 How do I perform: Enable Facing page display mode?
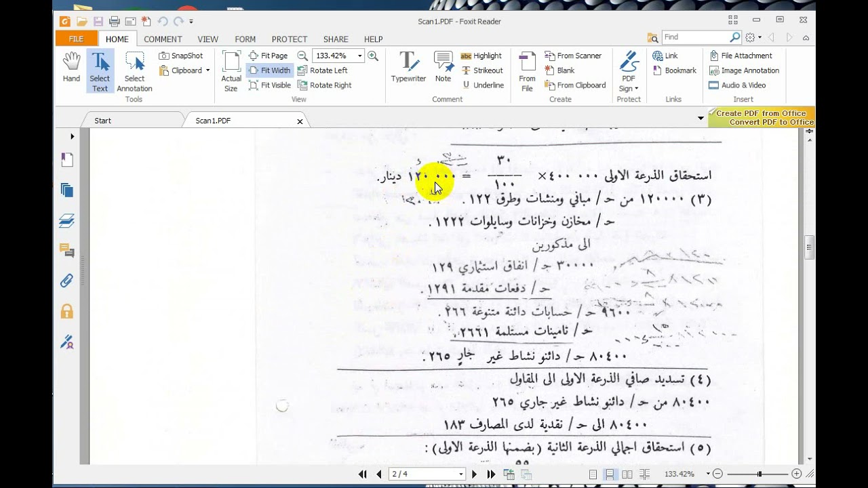tap(627, 474)
